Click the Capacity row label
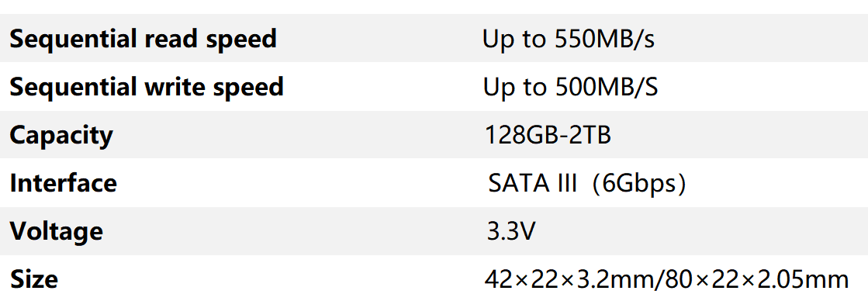This screenshot has width=868, height=301. tap(61, 137)
